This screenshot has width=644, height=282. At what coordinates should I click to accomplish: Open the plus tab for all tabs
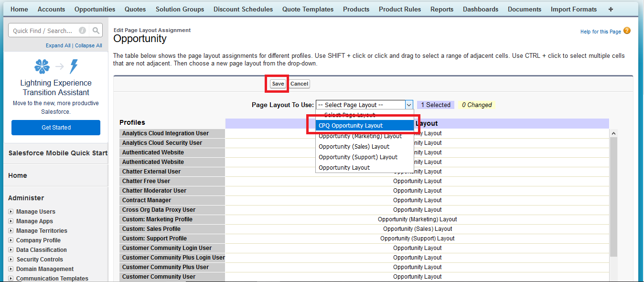click(611, 9)
